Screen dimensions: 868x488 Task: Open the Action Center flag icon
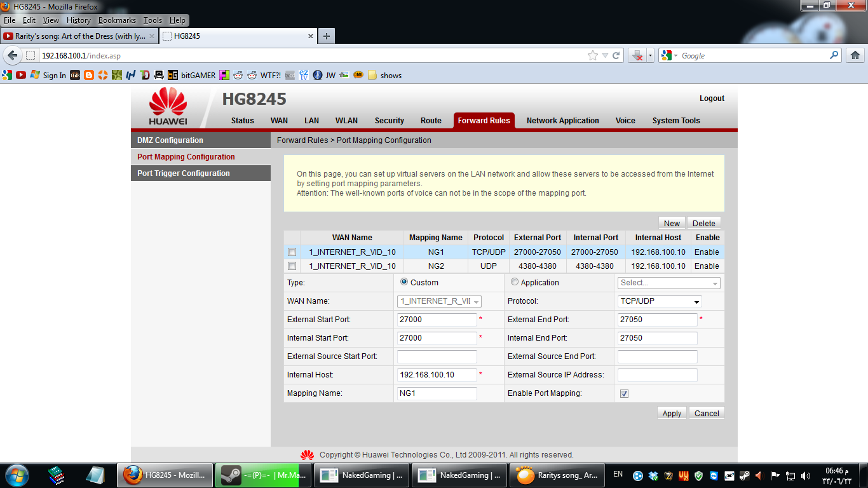[x=775, y=475]
